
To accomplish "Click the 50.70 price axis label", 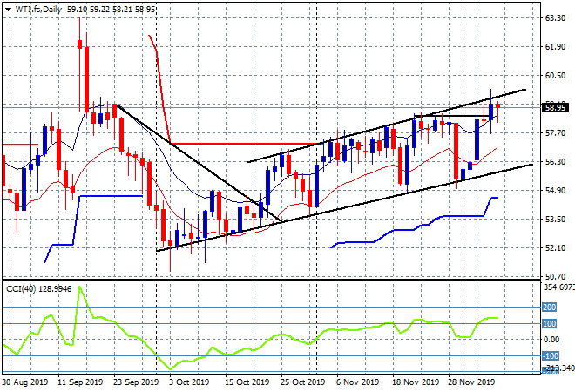I will pyautogui.click(x=555, y=276).
